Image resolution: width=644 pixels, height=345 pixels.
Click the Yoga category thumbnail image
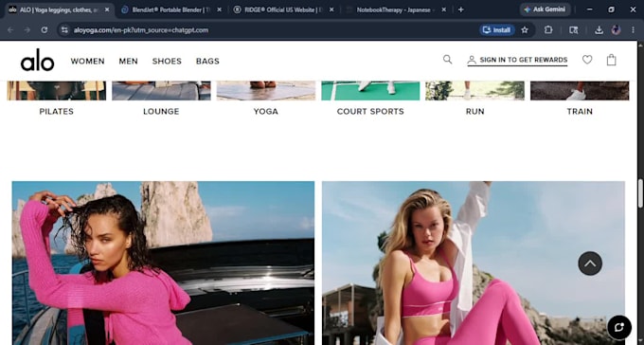266,90
